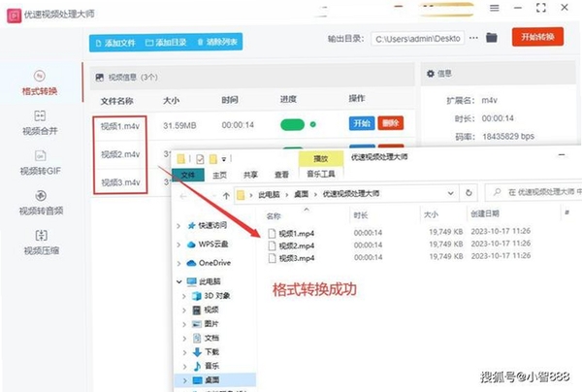582x392 pixels.
Task: Click the green progress bar of 视频1.m4v
Action: tap(293, 125)
